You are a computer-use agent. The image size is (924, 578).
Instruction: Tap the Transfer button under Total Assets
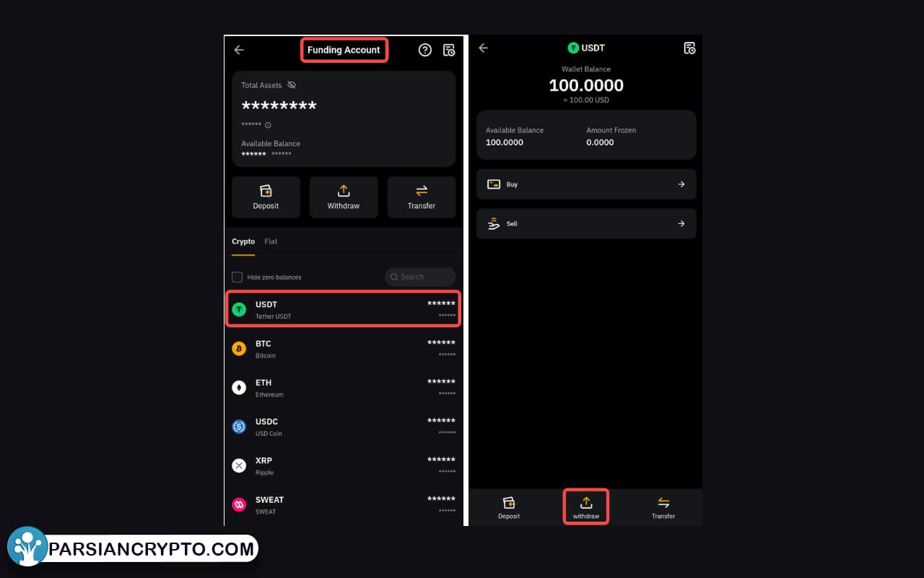pyautogui.click(x=422, y=197)
